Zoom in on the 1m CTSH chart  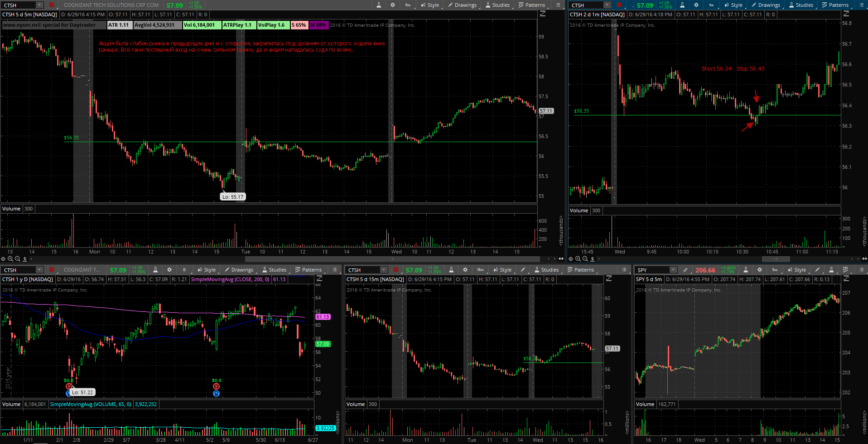pos(578,259)
